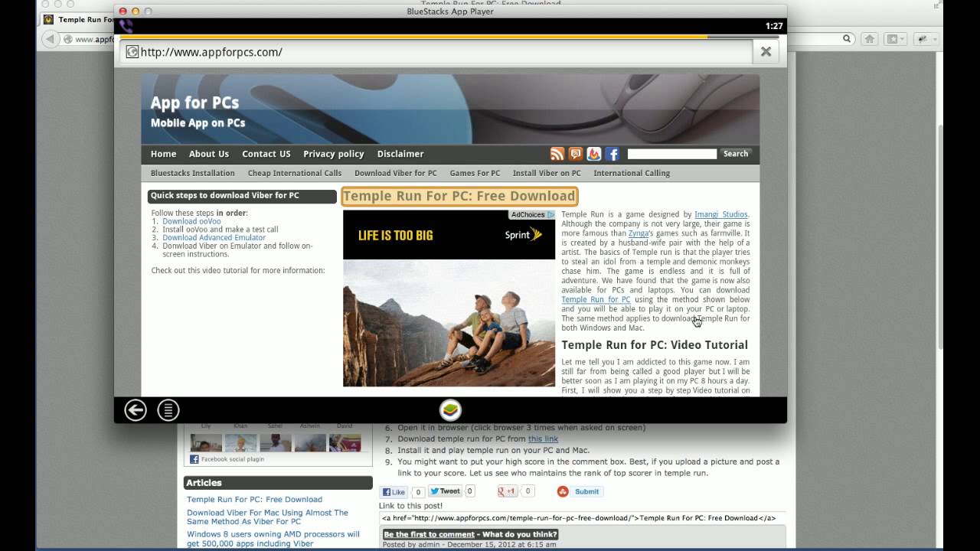Open the Contact US page
The height and width of the screenshot is (551, 980).
[266, 154]
